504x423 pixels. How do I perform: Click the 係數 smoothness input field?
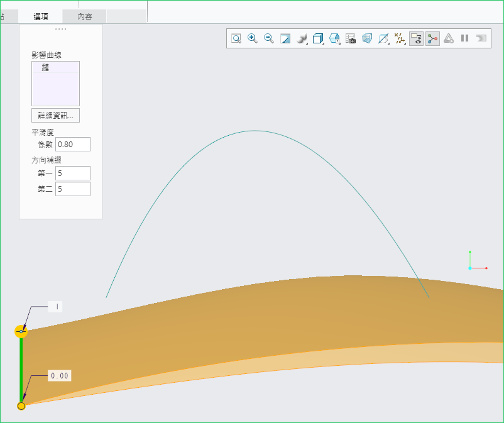[x=72, y=145]
